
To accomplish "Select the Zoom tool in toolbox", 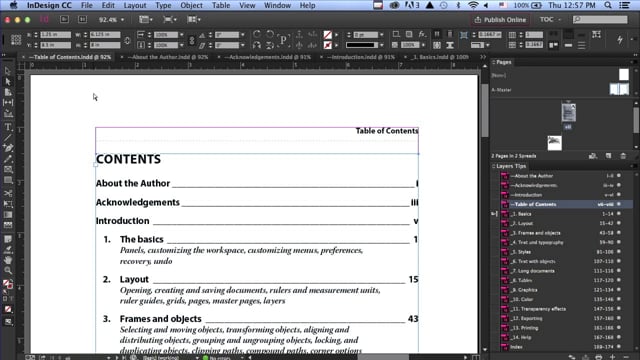I will (8, 270).
